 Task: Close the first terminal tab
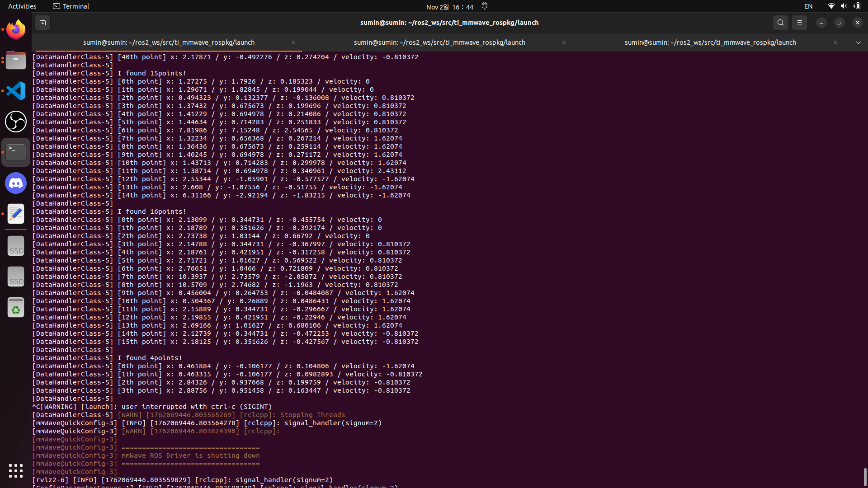293,42
